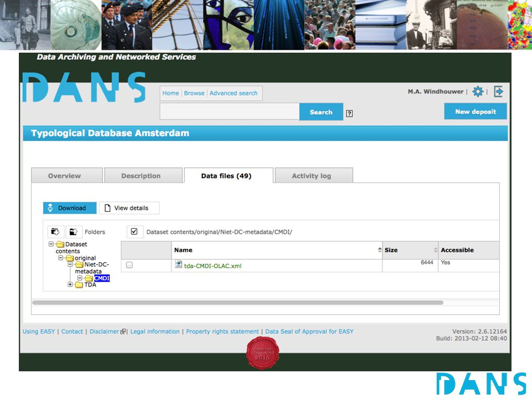The height and width of the screenshot is (399, 532).
Task: Open the Activity log tab
Action: click(314, 176)
